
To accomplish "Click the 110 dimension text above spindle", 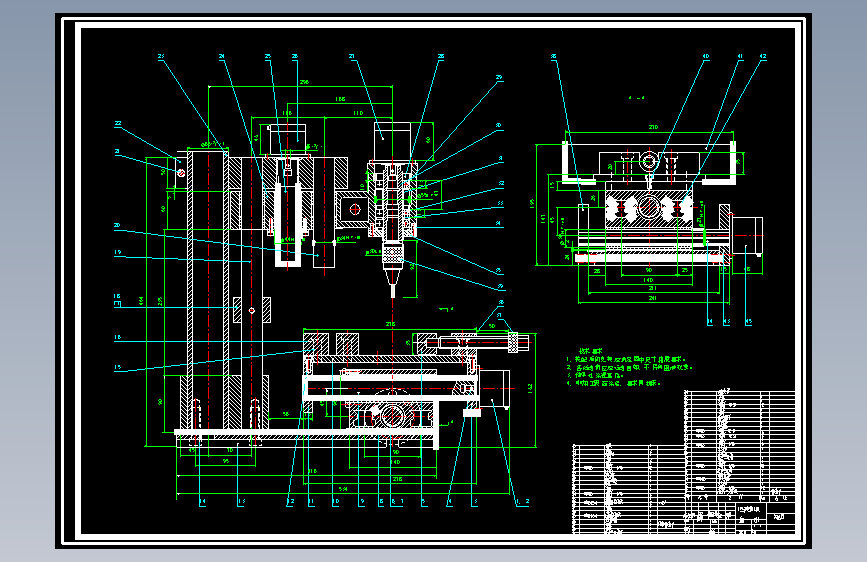I will 358,113.
